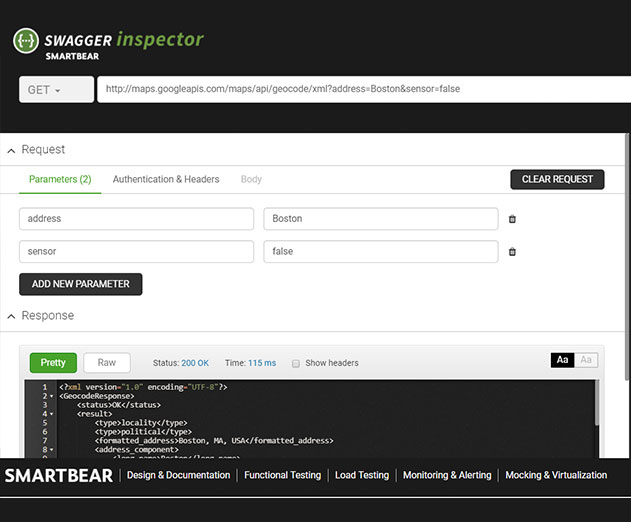This screenshot has width=631, height=522.
Task: Click the type political line
Action: point(143,432)
